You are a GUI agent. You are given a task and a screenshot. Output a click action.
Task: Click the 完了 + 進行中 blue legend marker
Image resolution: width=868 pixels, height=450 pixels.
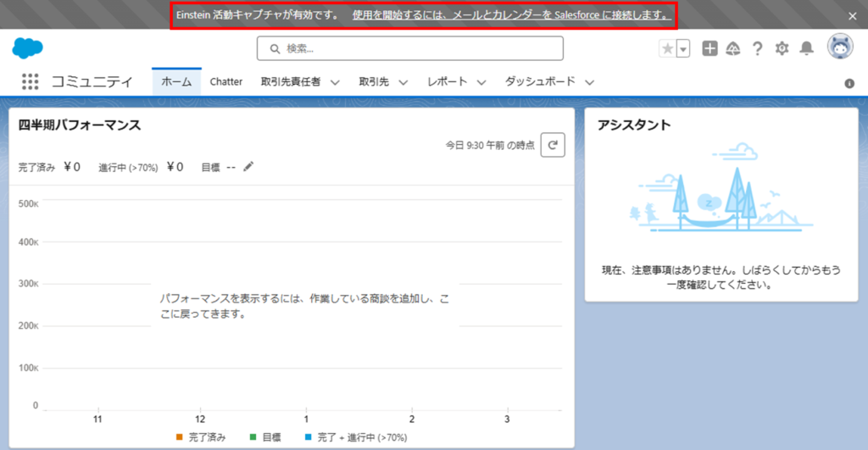point(309,437)
